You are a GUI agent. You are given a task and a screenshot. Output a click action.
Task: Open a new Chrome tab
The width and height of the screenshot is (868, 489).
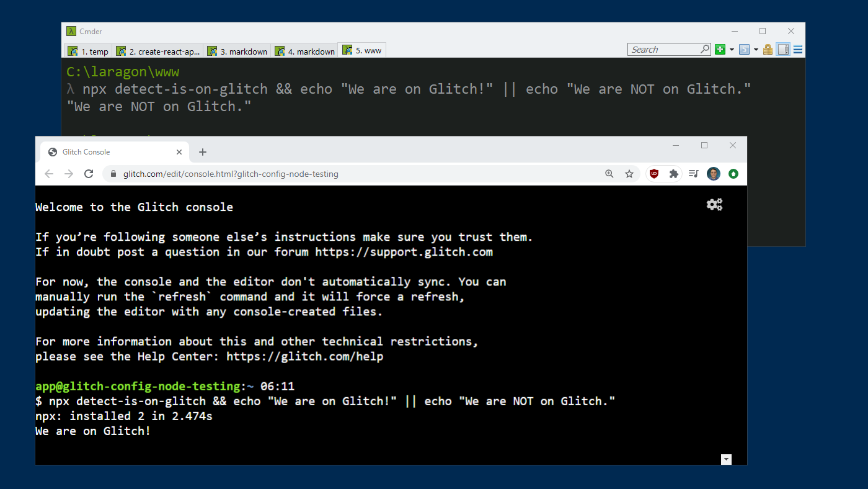pyautogui.click(x=203, y=152)
